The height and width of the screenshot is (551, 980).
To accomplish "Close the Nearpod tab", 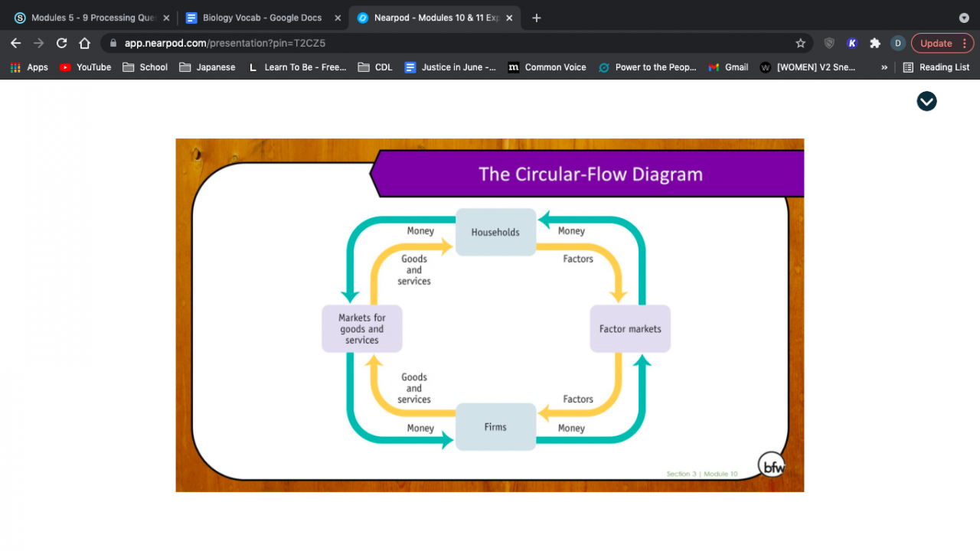I will [509, 18].
